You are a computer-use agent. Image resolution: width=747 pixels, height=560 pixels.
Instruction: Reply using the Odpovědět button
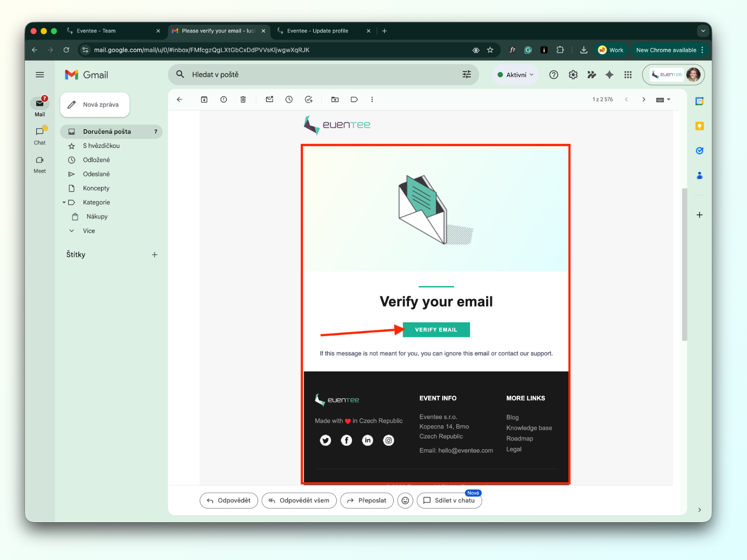(229, 500)
